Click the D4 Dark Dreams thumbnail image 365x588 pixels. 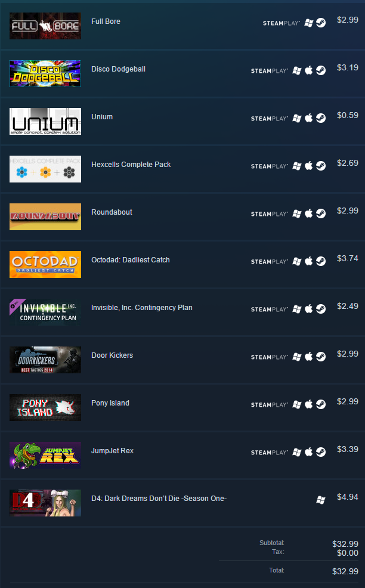coord(45,503)
